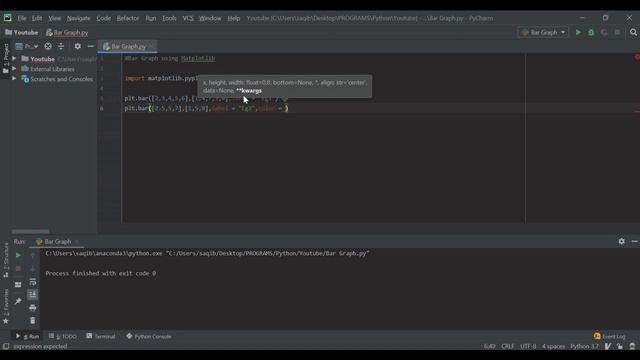The image size is (640, 360).
Task: Open UTF-8 encoding selector
Action: point(528,346)
